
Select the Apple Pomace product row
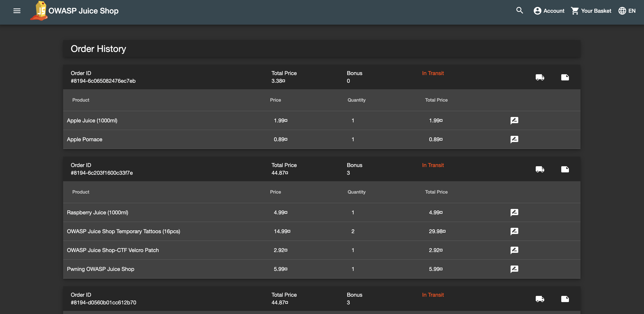(x=321, y=139)
